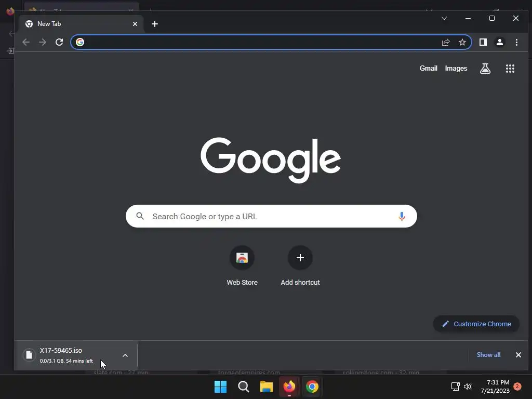This screenshot has height=399, width=532.
Task: Click the Chrome back arrow
Action: pos(26,42)
